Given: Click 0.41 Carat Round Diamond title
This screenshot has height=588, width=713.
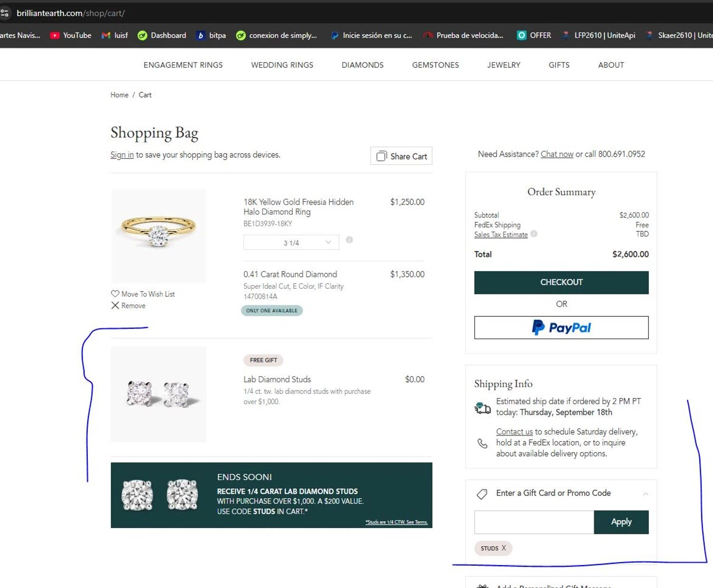Looking at the screenshot, I should (x=290, y=274).
